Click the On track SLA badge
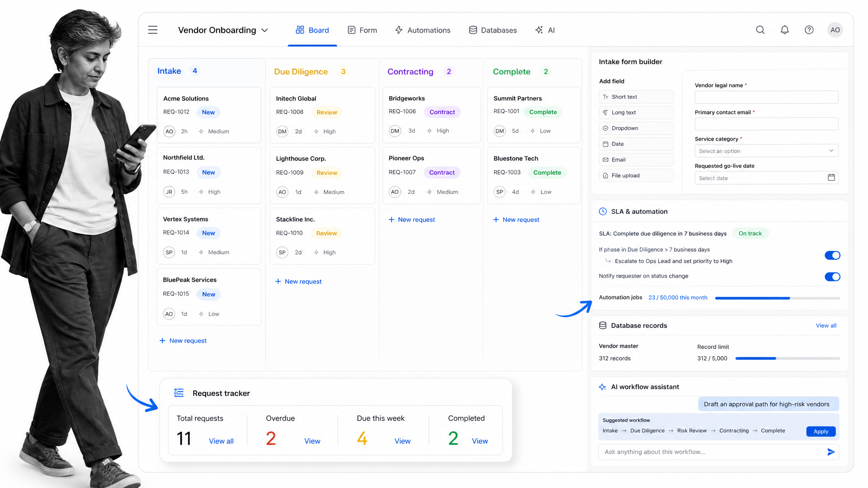Viewport: 868px width, 488px height. [x=750, y=233]
